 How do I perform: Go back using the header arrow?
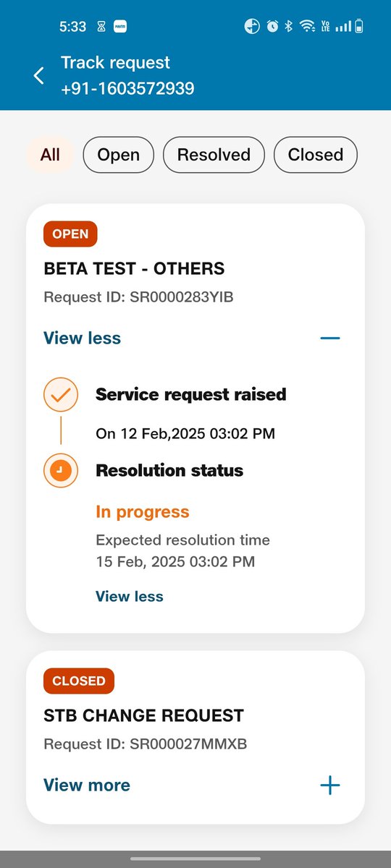pos(39,75)
